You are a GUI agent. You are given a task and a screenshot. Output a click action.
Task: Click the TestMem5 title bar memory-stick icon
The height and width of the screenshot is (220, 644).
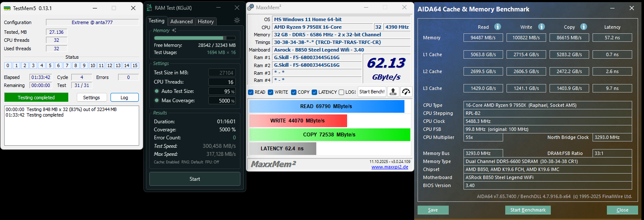(x=7, y=8)
